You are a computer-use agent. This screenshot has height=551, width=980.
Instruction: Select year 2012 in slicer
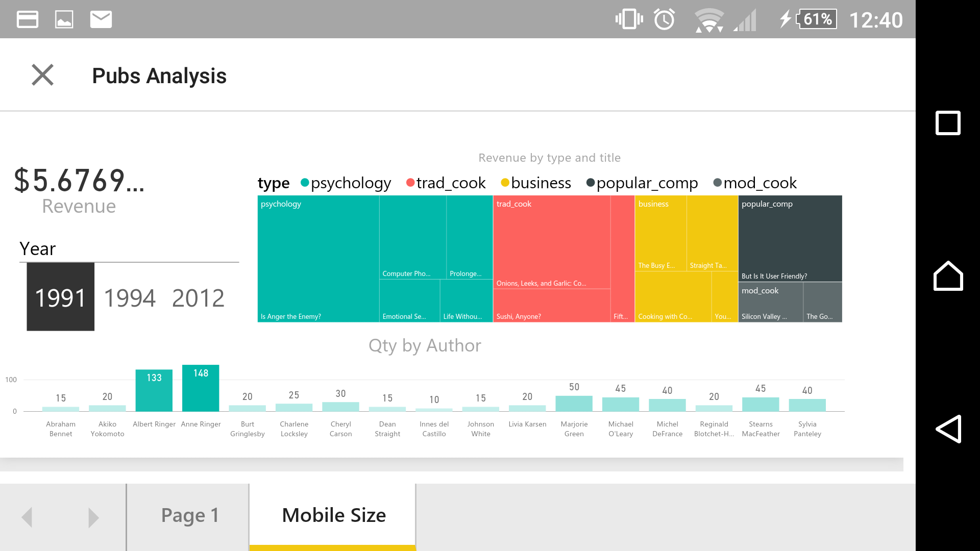coord(198,298)
